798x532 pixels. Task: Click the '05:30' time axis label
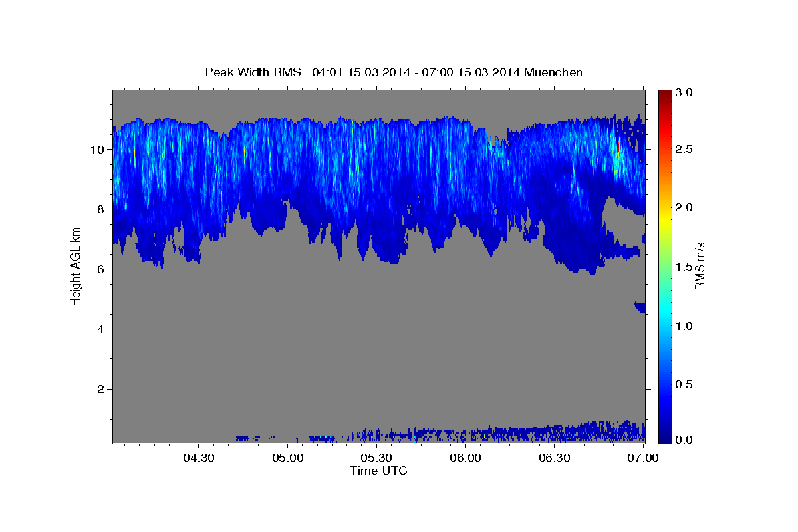point(376,458)
